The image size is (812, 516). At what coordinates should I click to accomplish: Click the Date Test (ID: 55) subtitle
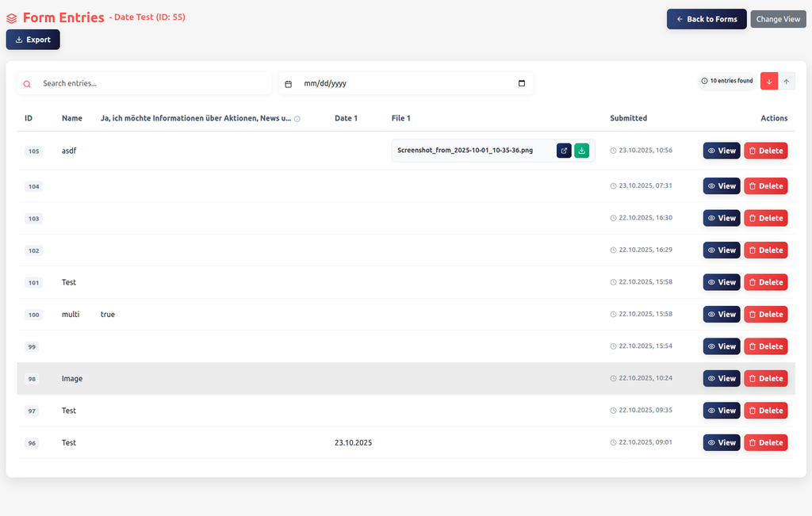pos(150,17)
